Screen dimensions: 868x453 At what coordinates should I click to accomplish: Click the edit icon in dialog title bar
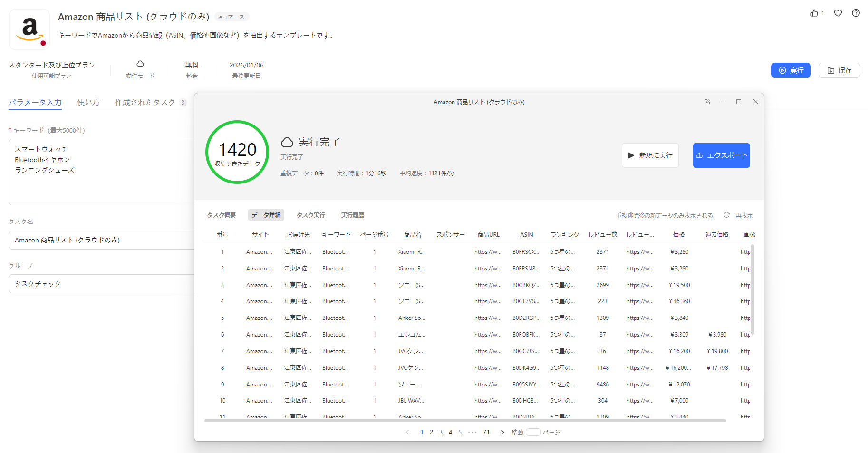click(707, 102)
